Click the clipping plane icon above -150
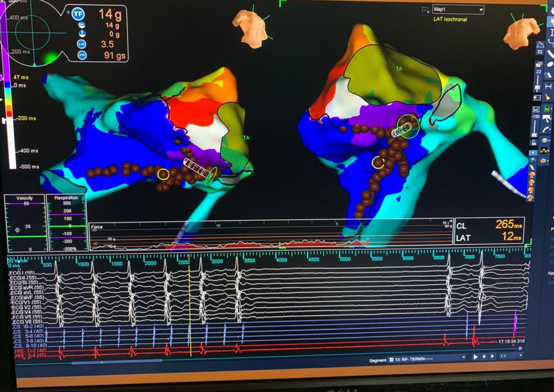The height and width of the screenshot is (392, 554). [x=536, y=109]
